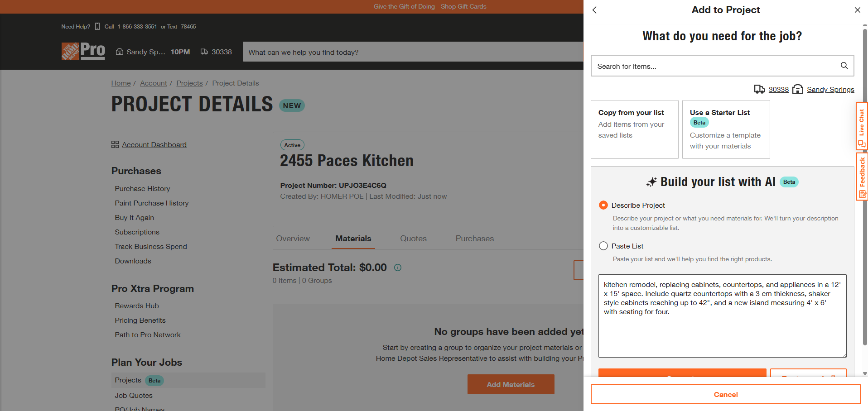This screenshot has width=868, height=411.
Task: Switch to the Overview tab
Action: pos(293,239)
